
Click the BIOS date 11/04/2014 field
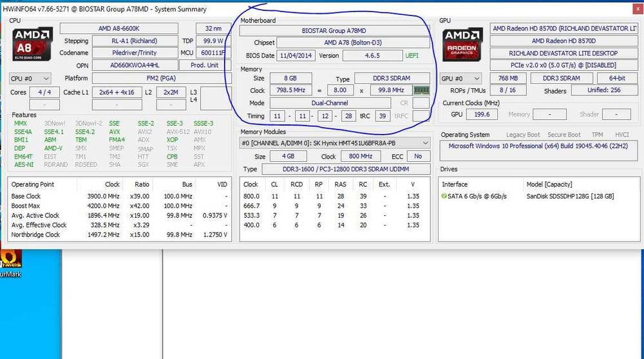[296, 55]
